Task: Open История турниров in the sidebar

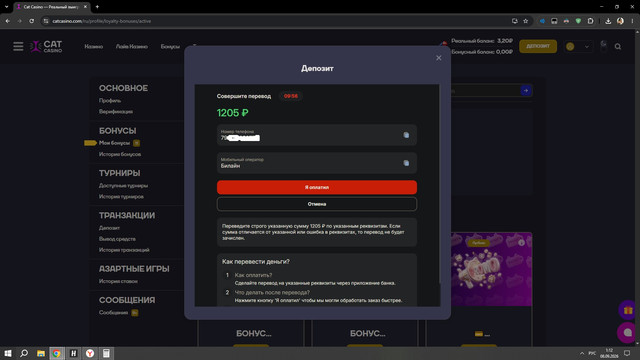Action: click(121, 196)
